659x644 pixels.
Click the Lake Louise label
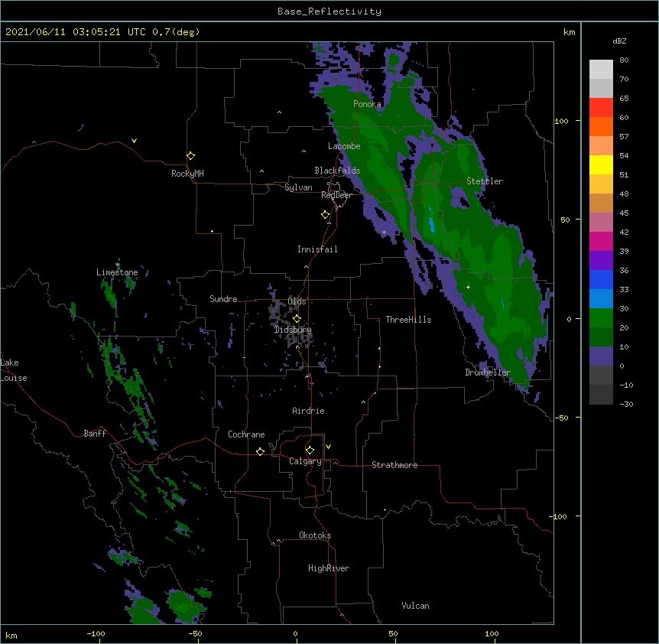click(x=13, y=370)
